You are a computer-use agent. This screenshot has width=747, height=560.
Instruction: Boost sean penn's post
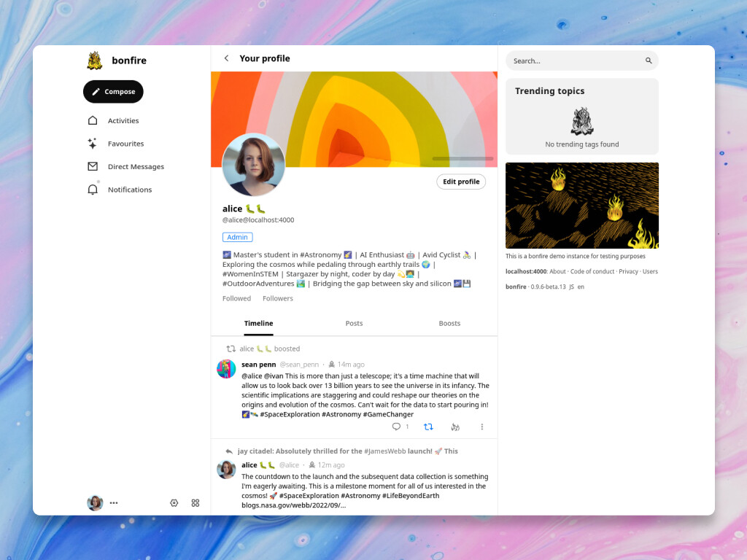coord(429,427)
